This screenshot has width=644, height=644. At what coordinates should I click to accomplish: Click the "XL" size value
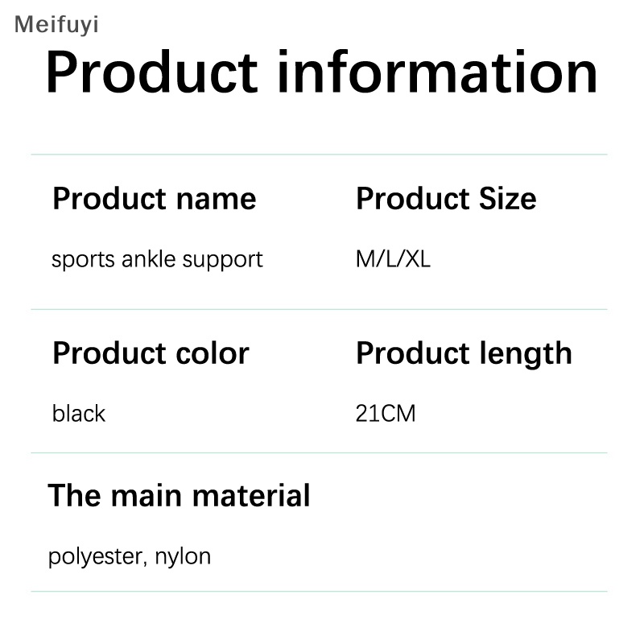pos(419,259)
